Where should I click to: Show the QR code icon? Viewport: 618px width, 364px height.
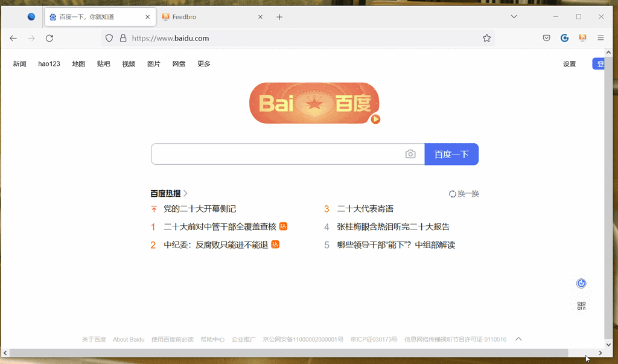point(581,305)
